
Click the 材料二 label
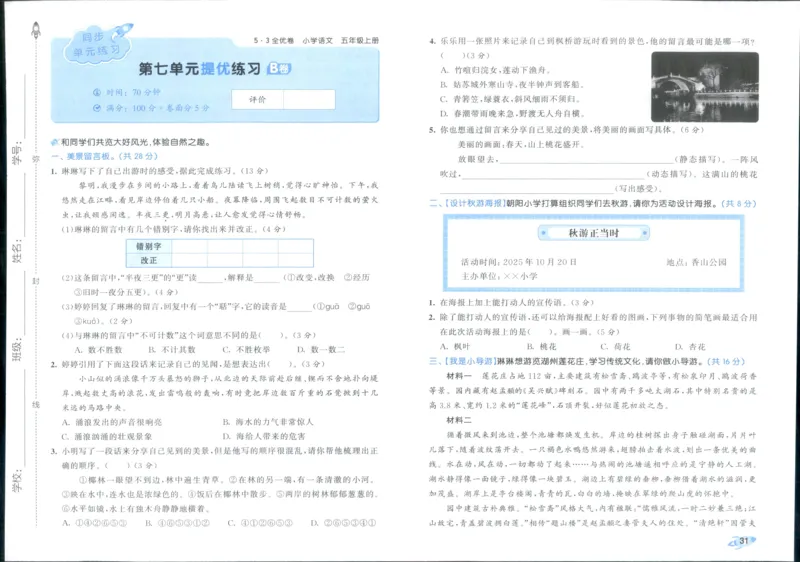click(459, 420)
